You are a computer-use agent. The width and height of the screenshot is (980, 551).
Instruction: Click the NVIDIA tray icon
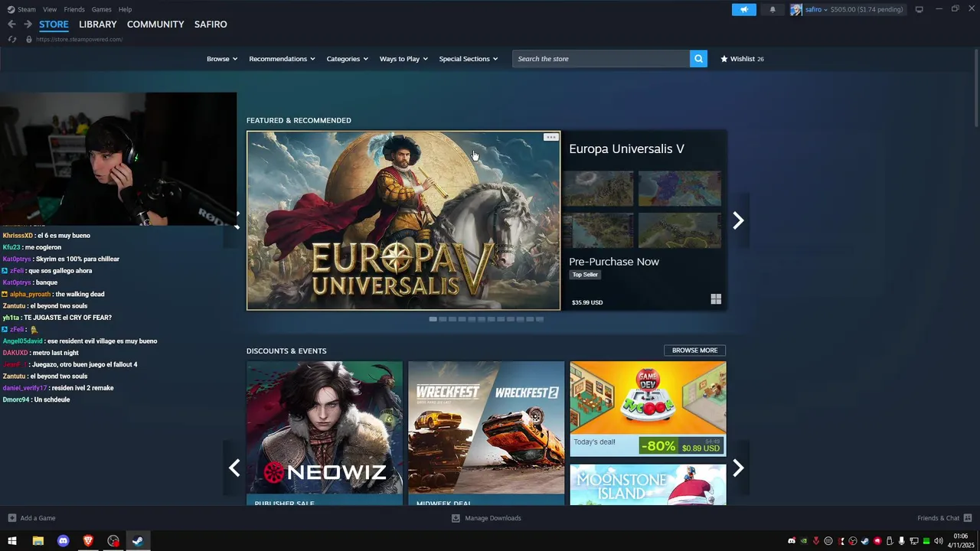pyautogui.click(x=803, y=541)
